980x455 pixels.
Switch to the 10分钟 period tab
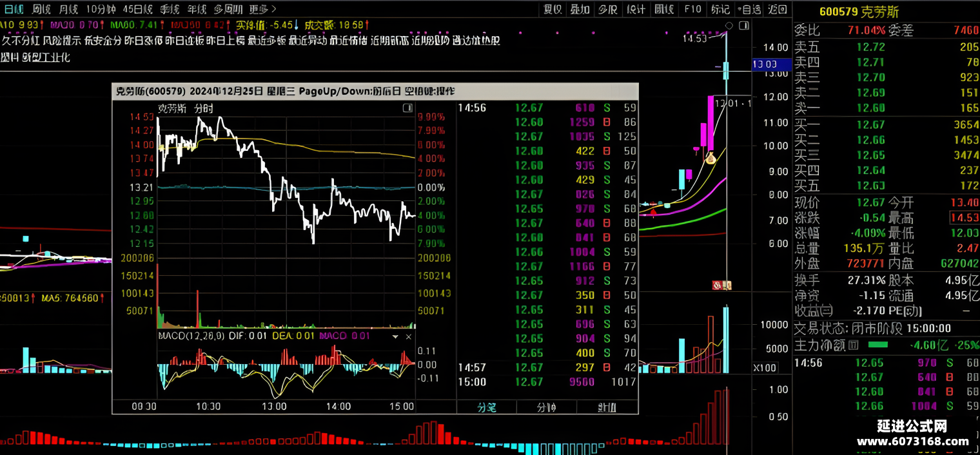(101, 9)
